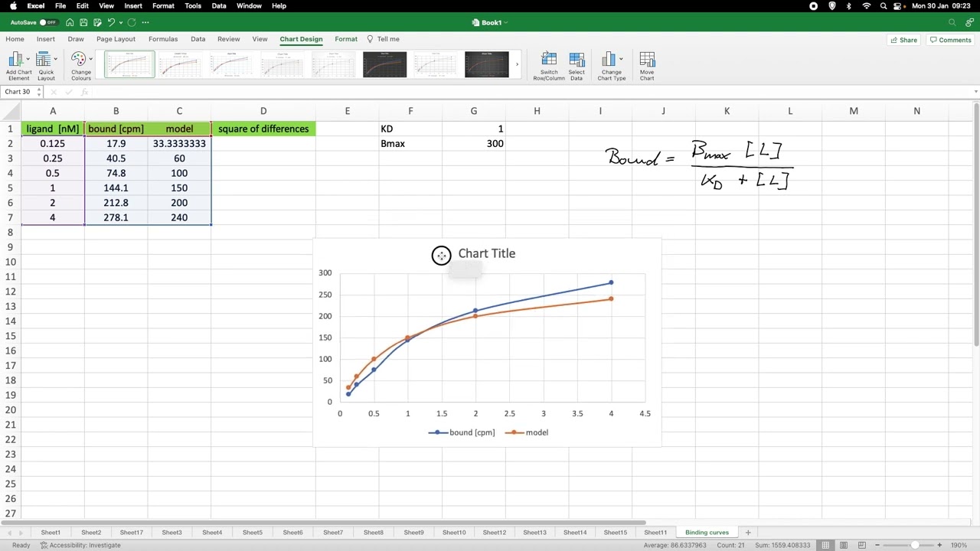Click the zoom out minus button
Image resolution: width=980 pixels, height=551 pixels.
coord(878,545)
